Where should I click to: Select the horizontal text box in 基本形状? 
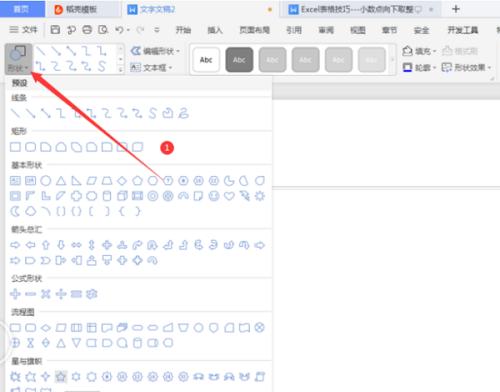(15, 181)
